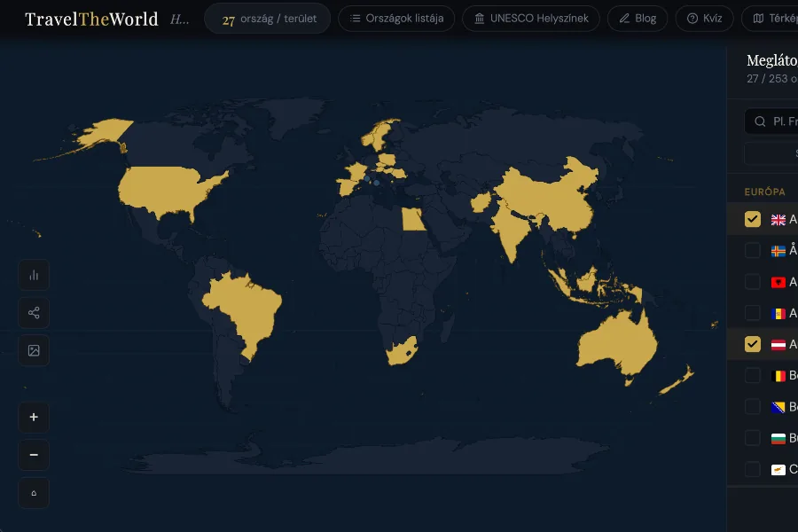Open the statistics bar chart icon

pyautogui.click(x=34, y=276)
